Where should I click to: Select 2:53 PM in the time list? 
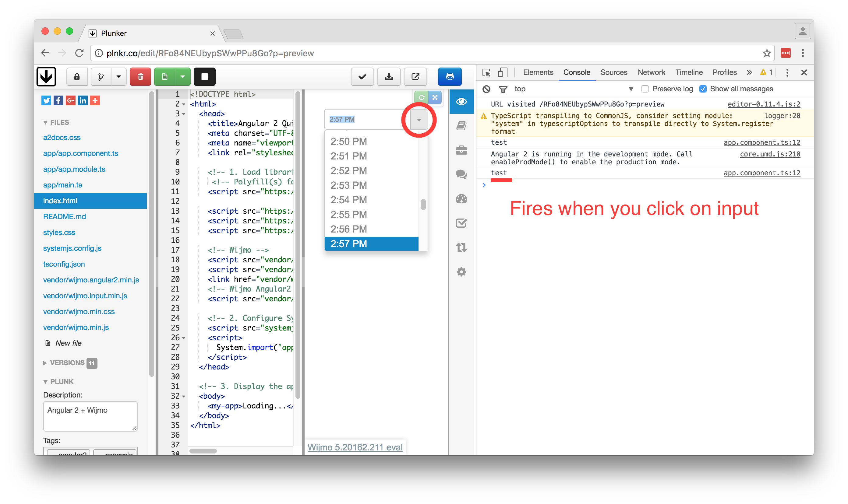[x=349, y=185]
